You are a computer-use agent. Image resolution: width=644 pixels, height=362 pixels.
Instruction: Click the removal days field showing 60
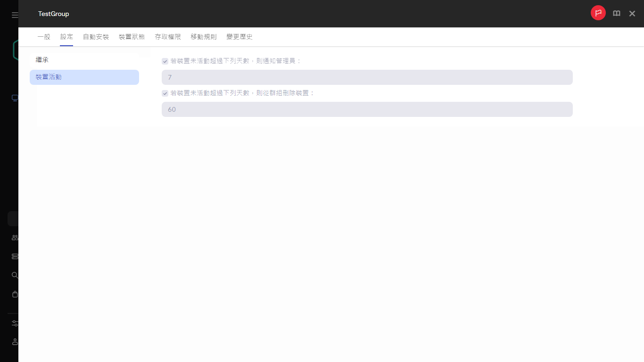pos(367,109)
